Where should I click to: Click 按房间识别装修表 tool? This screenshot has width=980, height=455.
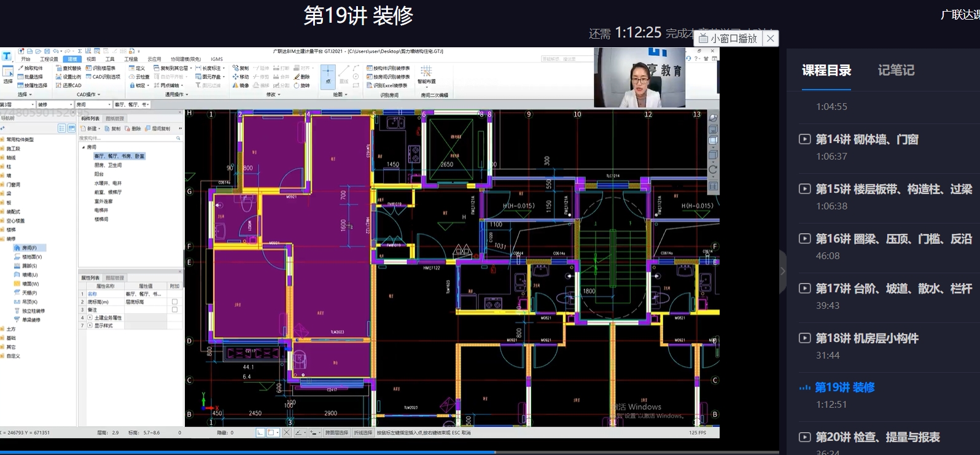389,77
